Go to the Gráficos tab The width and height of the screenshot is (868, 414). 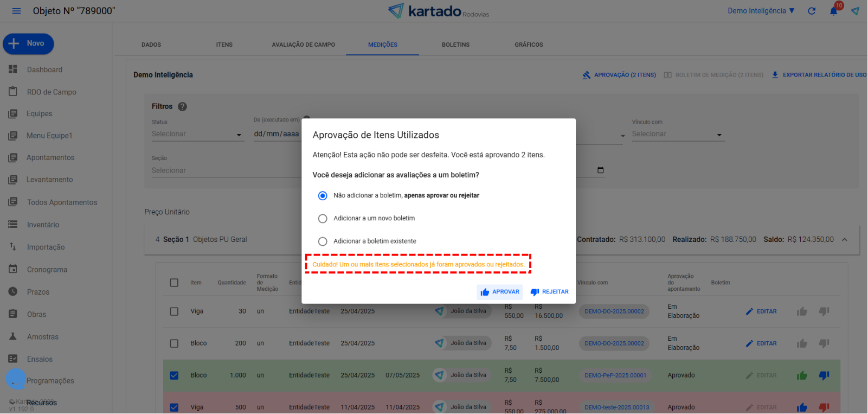529,44
